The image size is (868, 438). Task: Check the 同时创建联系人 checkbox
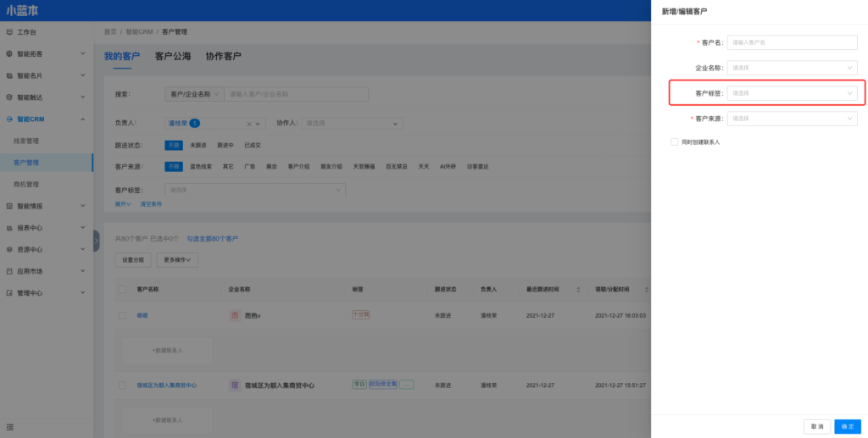coord(674,142)
